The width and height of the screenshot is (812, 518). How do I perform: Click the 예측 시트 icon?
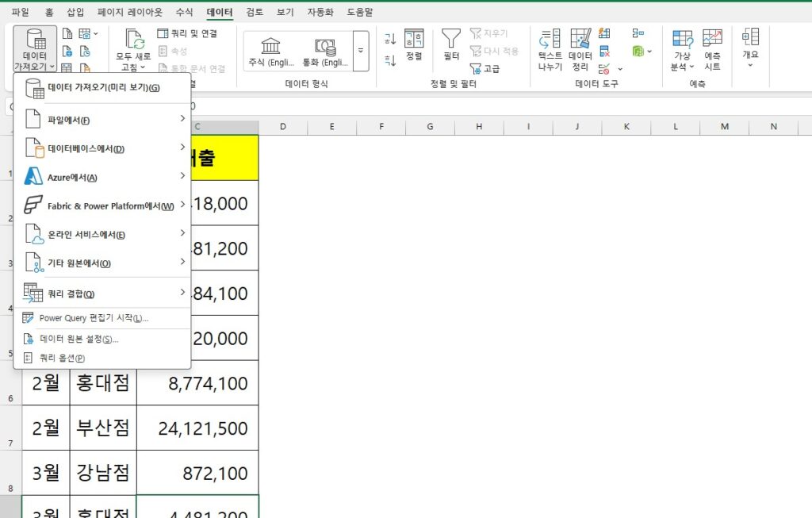point(712,49)
